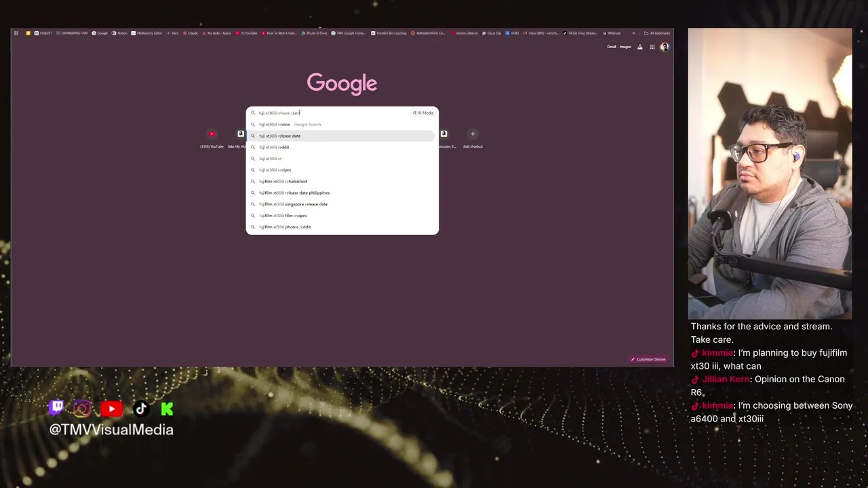Open the TMV Google Home bookmark
Viewport: 868px width, 488px height.
[349, 33]
